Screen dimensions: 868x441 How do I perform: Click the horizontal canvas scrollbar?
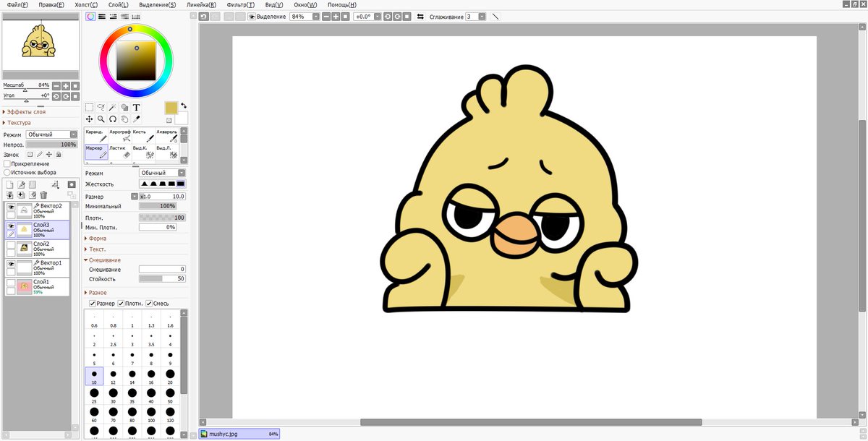pos(531,422)
